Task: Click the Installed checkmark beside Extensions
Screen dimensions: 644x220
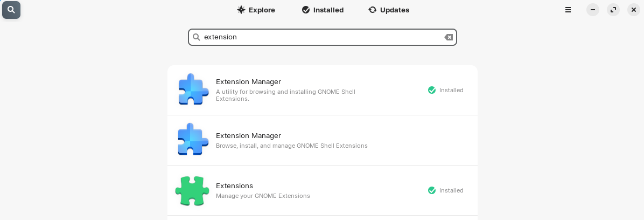Action: pos(432,190)
